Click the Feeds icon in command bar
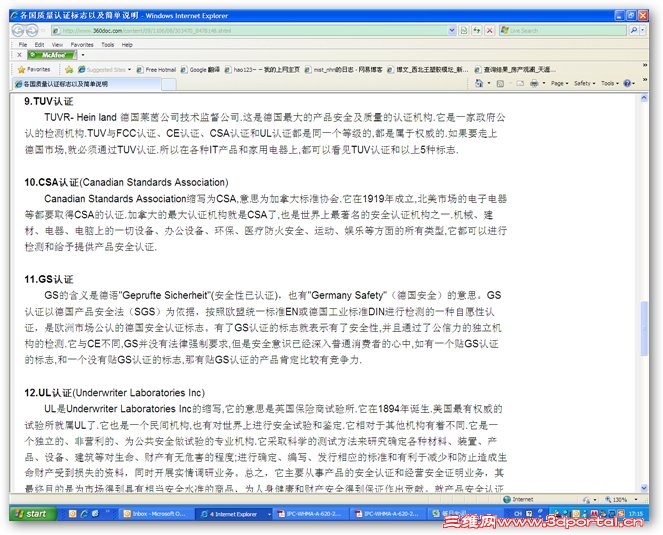Viewport: 663px width, 535px height. (x=500, y=83)
